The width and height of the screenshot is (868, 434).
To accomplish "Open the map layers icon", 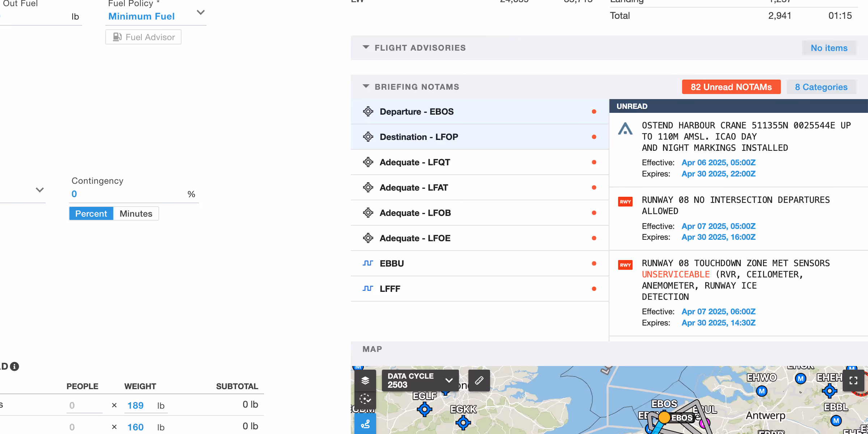I will click(365, 380).
